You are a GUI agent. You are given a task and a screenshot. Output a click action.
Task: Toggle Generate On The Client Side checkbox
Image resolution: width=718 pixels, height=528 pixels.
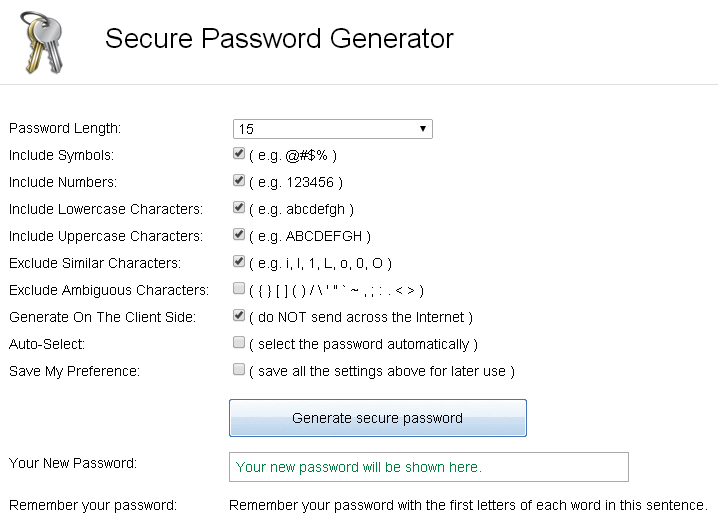(239, 315)
